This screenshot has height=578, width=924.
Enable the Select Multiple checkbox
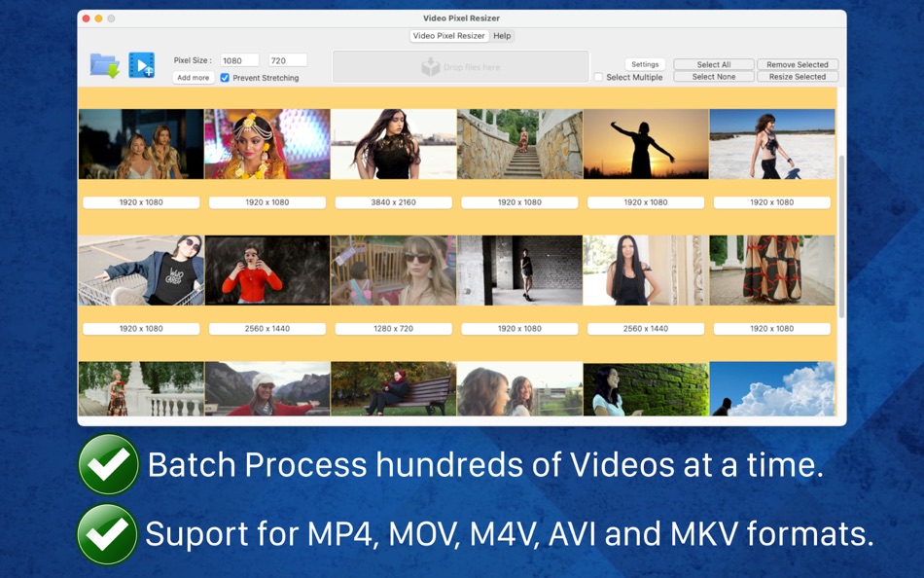click(x=598, y=77)
